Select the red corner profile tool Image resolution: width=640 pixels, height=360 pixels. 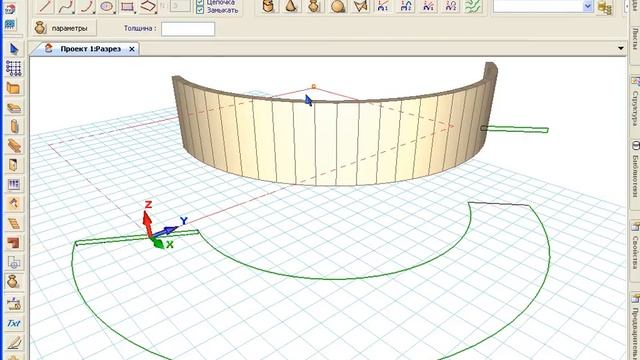pyautogui.click(x=13, y=243)
